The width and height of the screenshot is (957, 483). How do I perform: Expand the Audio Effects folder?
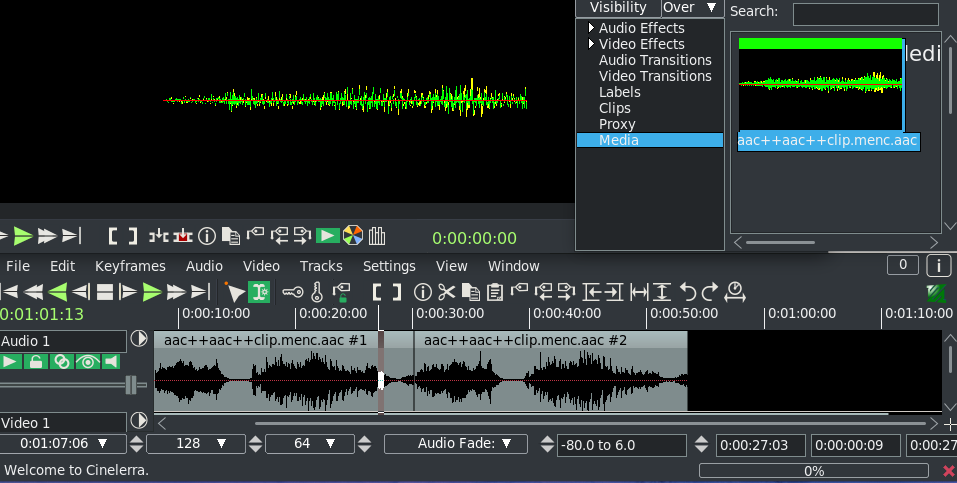pyautogui.click(x=590, y=28)
